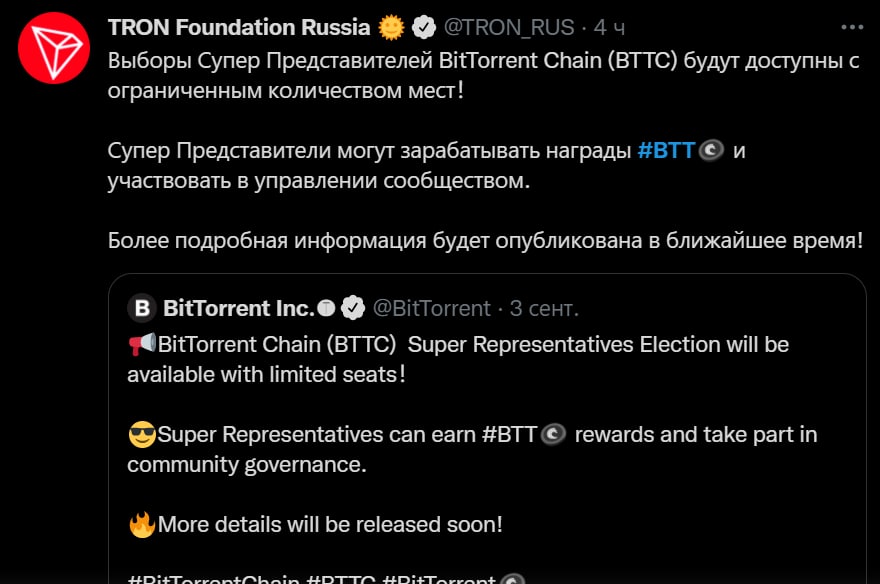The width and height of the screenshot is (880, 584).
Task: Click the sun emoji beside TRON Foundation Russia
Action: click(x=391, y=27)
